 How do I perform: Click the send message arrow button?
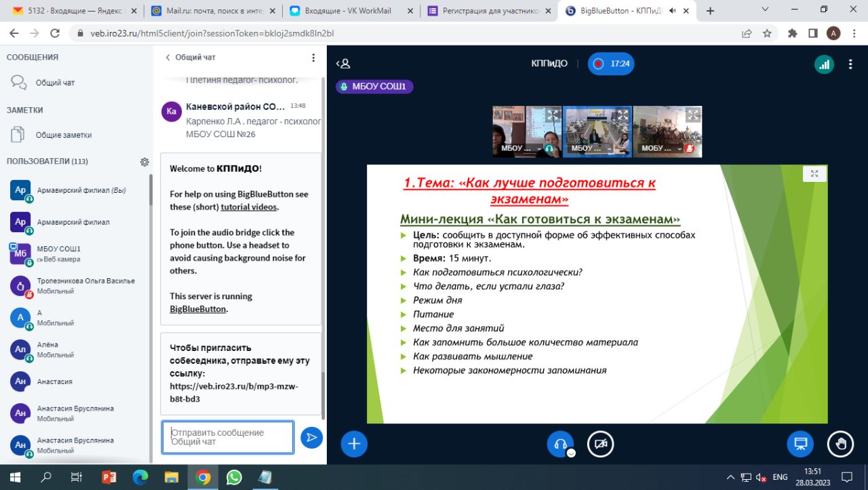pyautogui.click(x=311, y=438)
